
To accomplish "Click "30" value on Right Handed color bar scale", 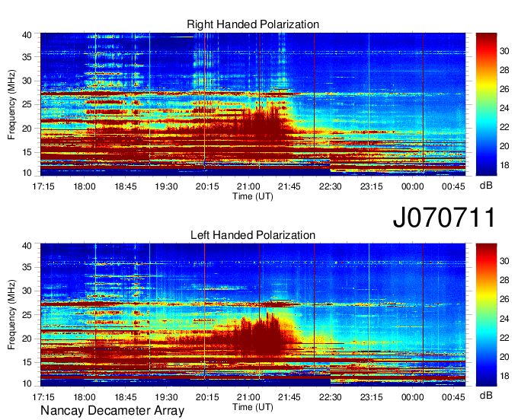I will 504,51.
